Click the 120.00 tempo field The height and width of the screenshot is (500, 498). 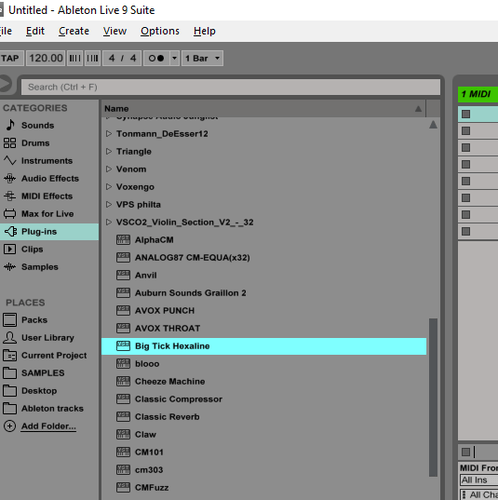coord(46,58)
